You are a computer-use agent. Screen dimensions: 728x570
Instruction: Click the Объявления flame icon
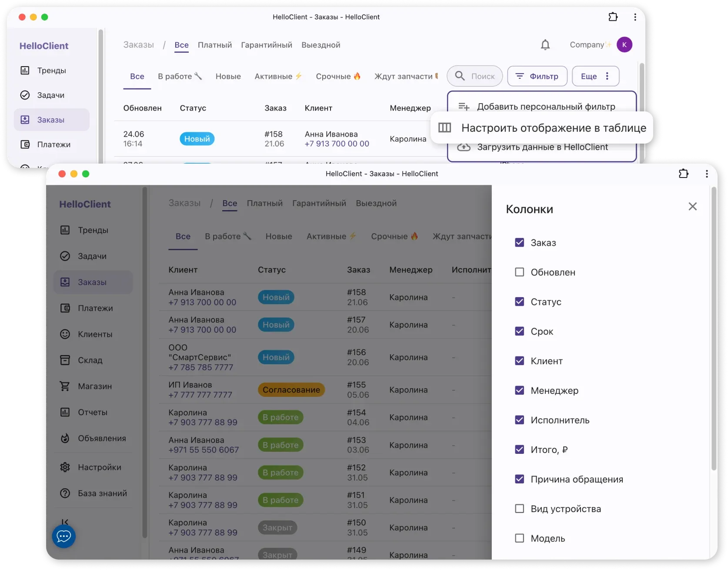[65, 439]
